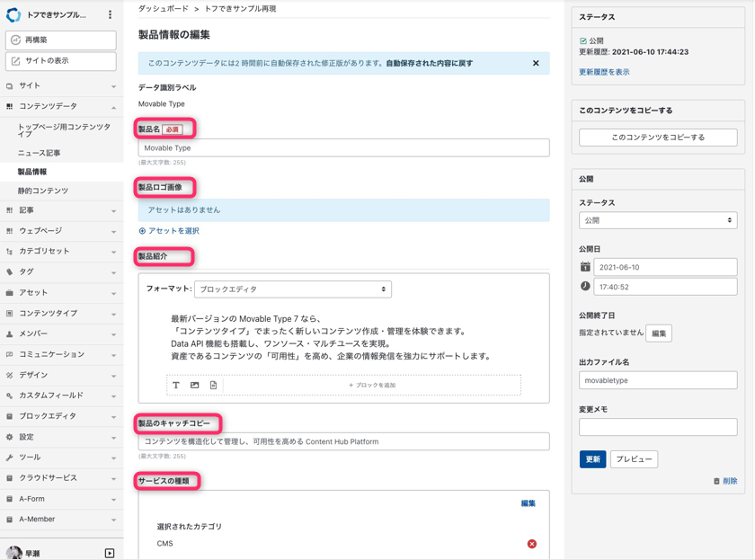Collapse the コンテンツデータ menu arrow

pyautogui.click(x=113, y=107)
